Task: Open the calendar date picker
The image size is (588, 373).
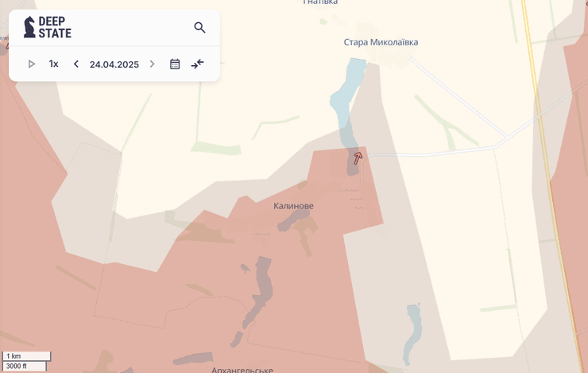Action: pyautogui.click(x=175, y=64)
